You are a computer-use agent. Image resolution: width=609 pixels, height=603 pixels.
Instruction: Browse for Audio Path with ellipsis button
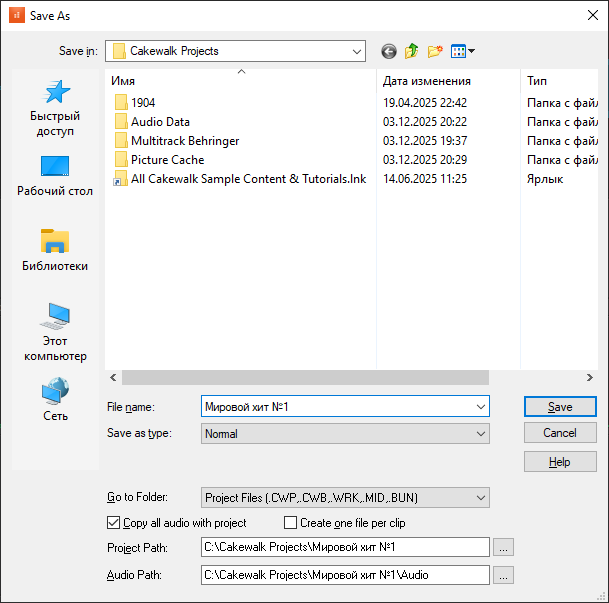click(x=503, y=575)
